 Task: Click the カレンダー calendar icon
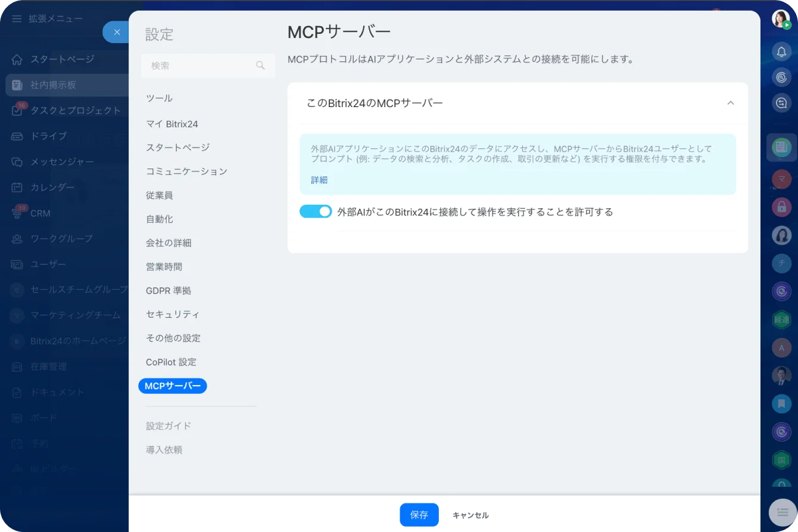coord(17,187)
